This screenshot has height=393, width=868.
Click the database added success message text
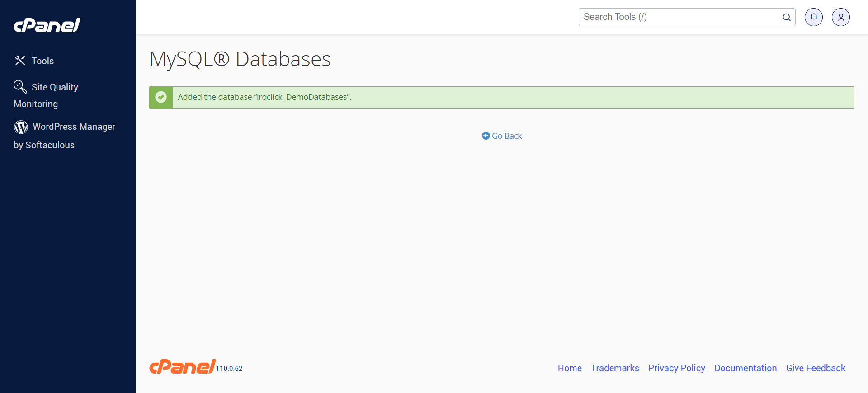264,97
